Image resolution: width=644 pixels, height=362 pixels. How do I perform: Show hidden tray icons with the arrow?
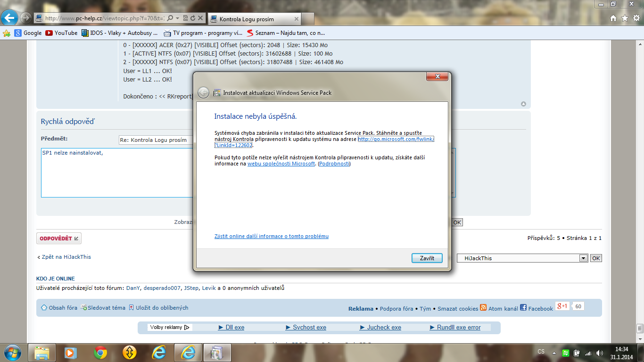[554, 353]
